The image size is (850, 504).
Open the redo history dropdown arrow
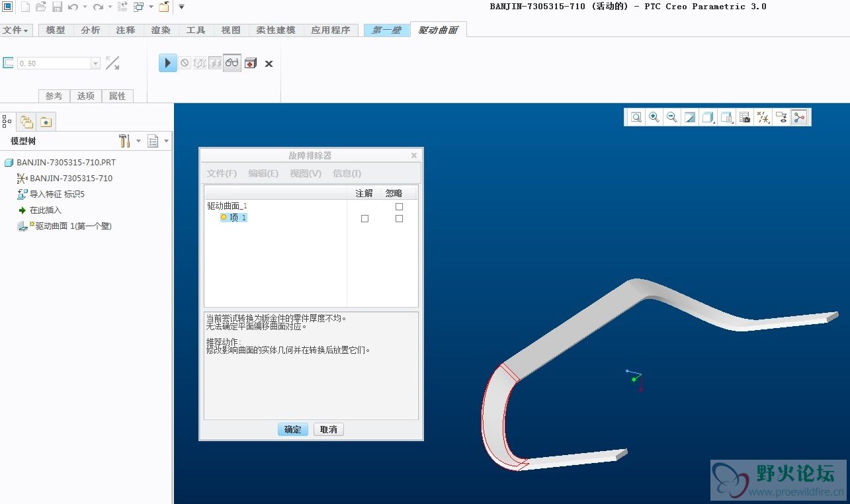click(x=110, y=7)
